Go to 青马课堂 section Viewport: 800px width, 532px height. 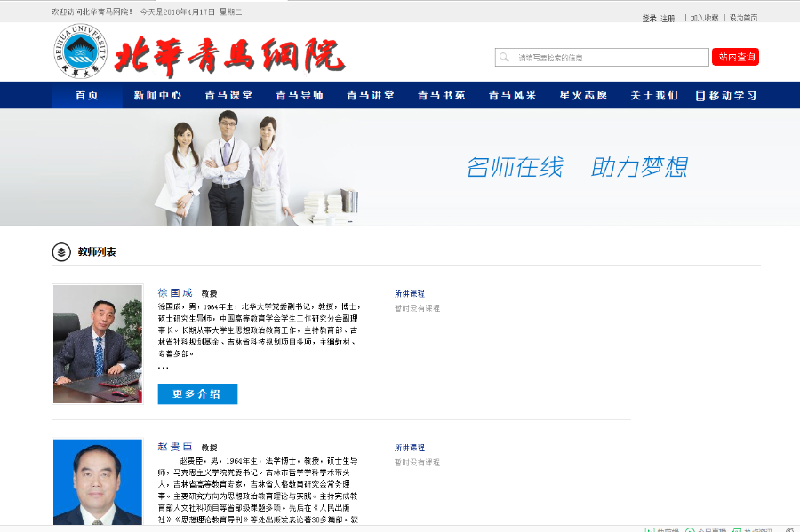228,95
